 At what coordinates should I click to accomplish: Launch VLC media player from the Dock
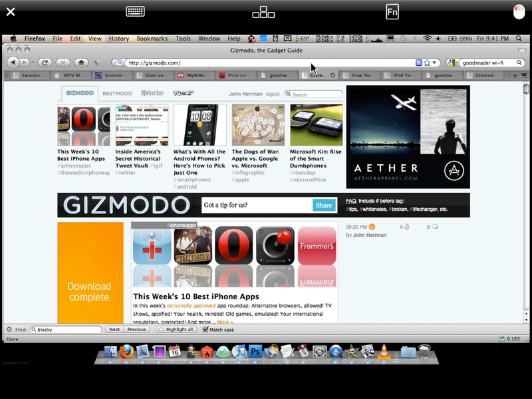tap(384, 352)
